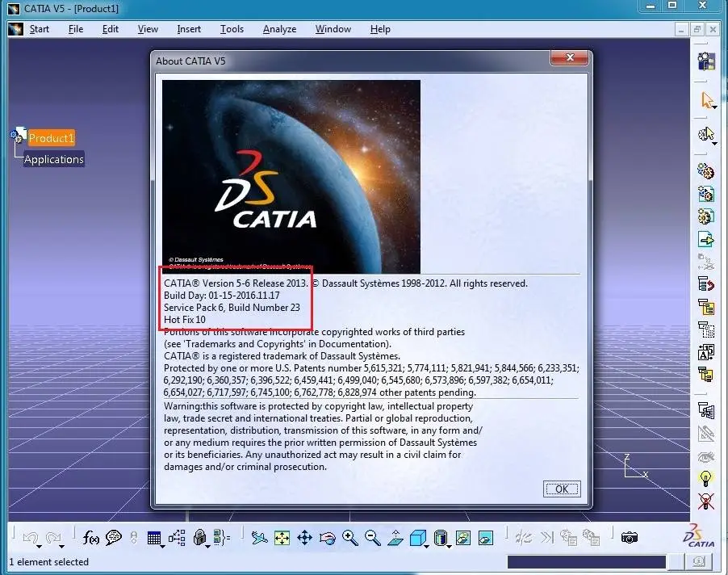Expand the gear cursor tool dropdown
Screen dimensions: 728x575
(x=715, y=143)
